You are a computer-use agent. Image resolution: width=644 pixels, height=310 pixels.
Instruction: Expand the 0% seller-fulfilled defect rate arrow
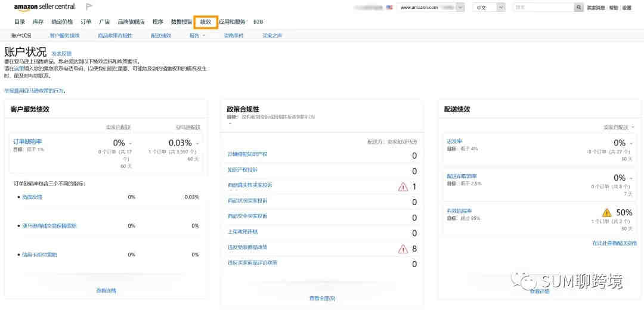click(131, 143)
